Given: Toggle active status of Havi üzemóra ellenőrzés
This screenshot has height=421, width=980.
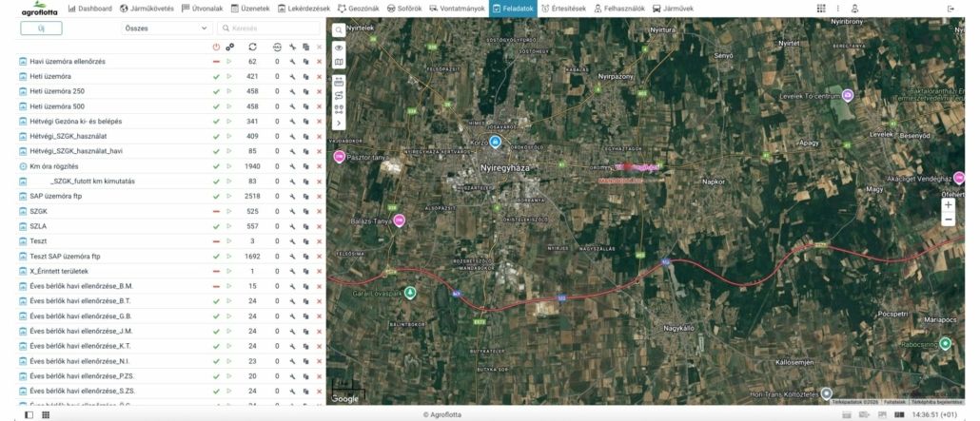Looking at the screenshot, I should tap(216, 62).
